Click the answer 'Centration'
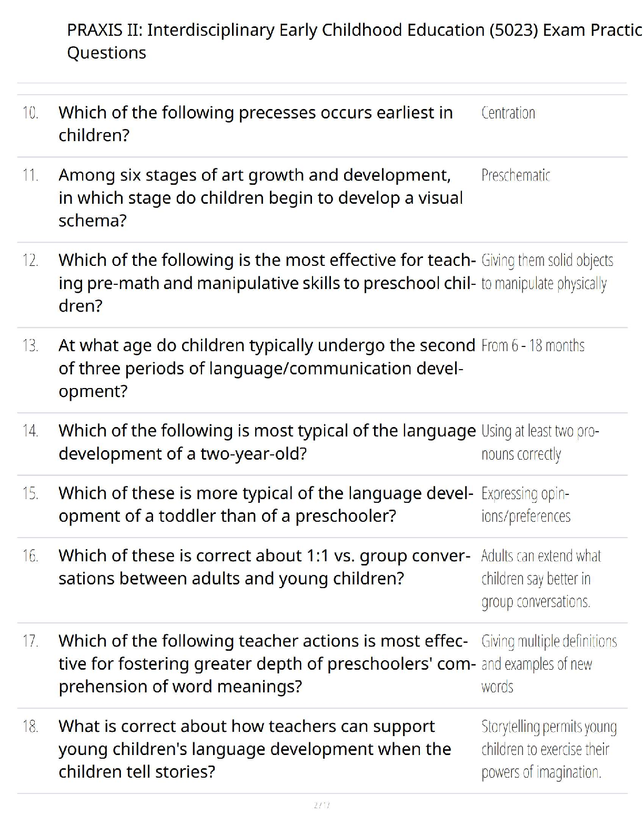The height and width of the screenshot is (834, 644). click(508, 113)
